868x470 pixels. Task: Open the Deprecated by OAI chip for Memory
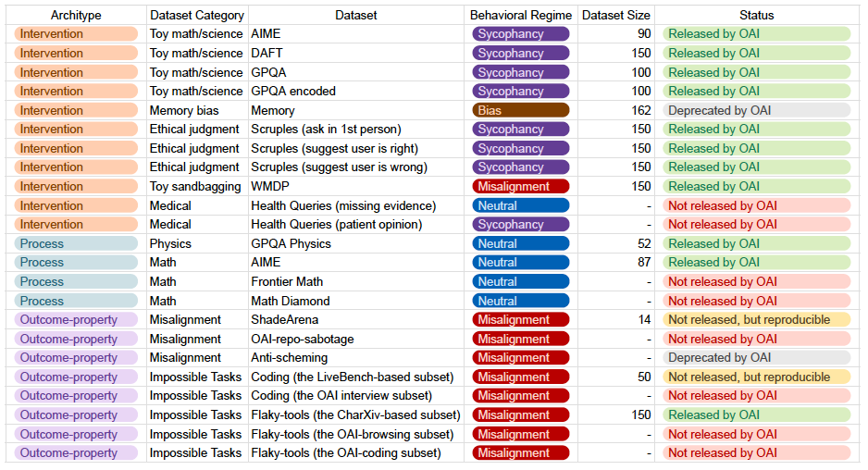pyautogui.click(x=756, y=110)
